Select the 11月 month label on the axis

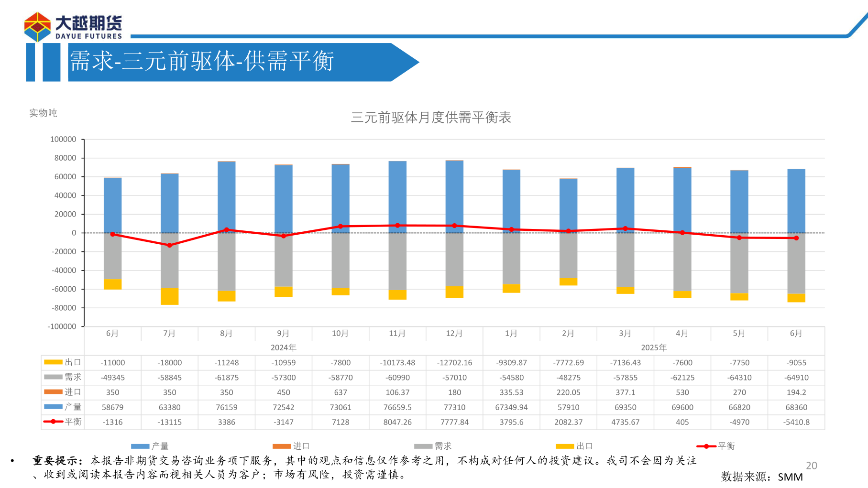click(x=397, y=333)
